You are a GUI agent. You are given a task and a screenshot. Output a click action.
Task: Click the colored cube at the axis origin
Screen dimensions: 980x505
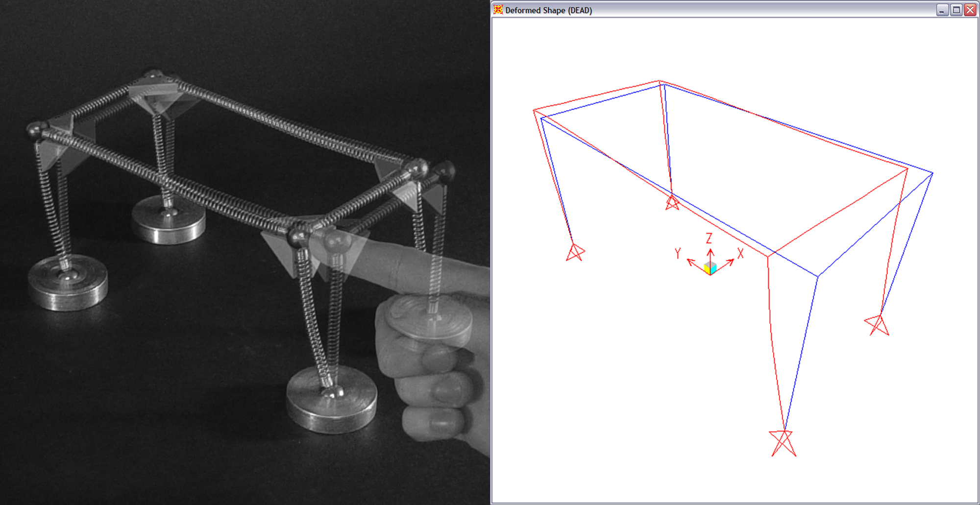pos(710,268)
